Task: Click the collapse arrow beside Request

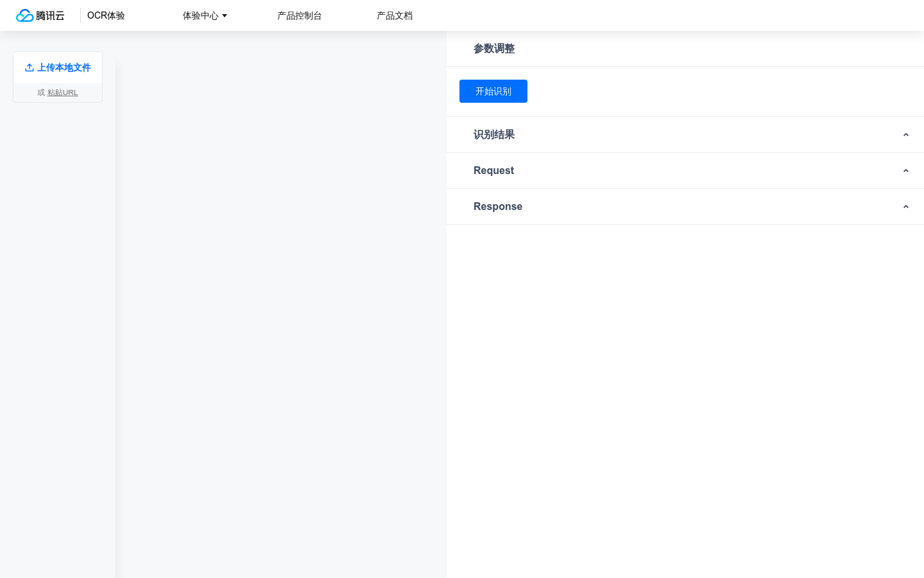Action: tap(906, 171)
